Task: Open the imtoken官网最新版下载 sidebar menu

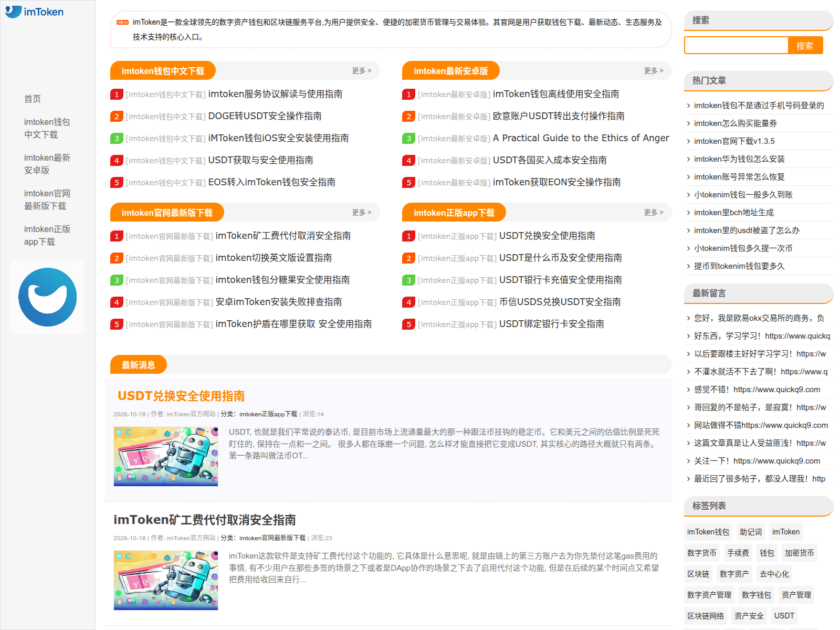Action: 47,199
